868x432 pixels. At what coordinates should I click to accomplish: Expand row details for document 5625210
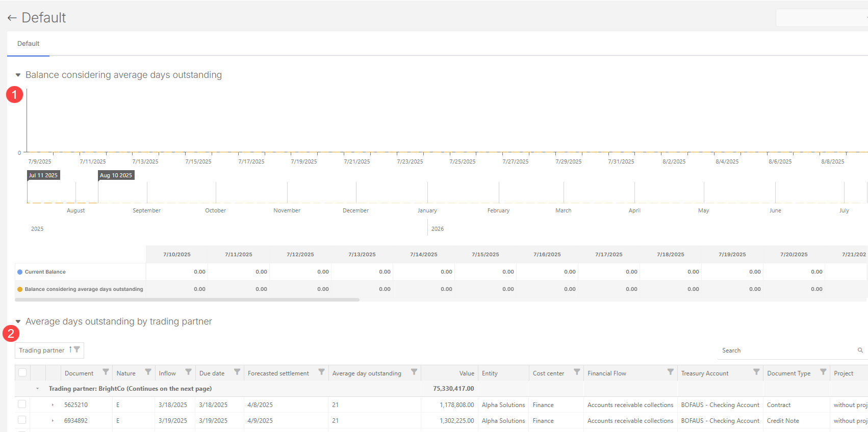[x=53, y=405]
